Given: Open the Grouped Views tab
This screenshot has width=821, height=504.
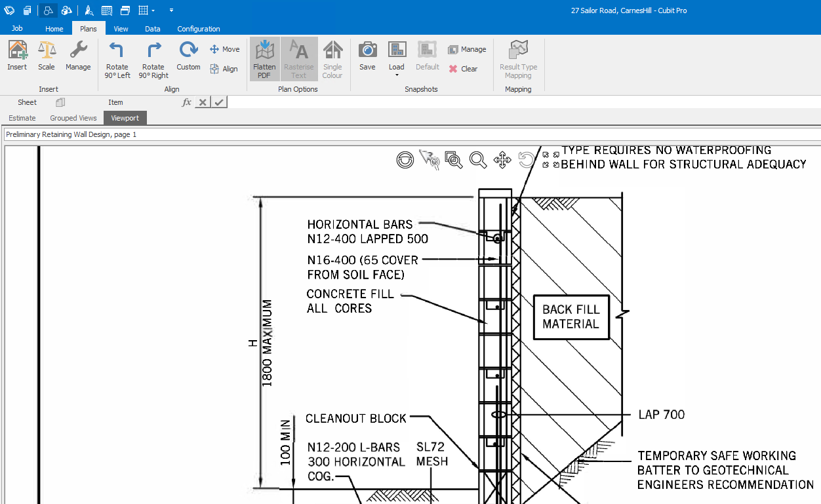Looking at the screenshot, I should [73, 118].
